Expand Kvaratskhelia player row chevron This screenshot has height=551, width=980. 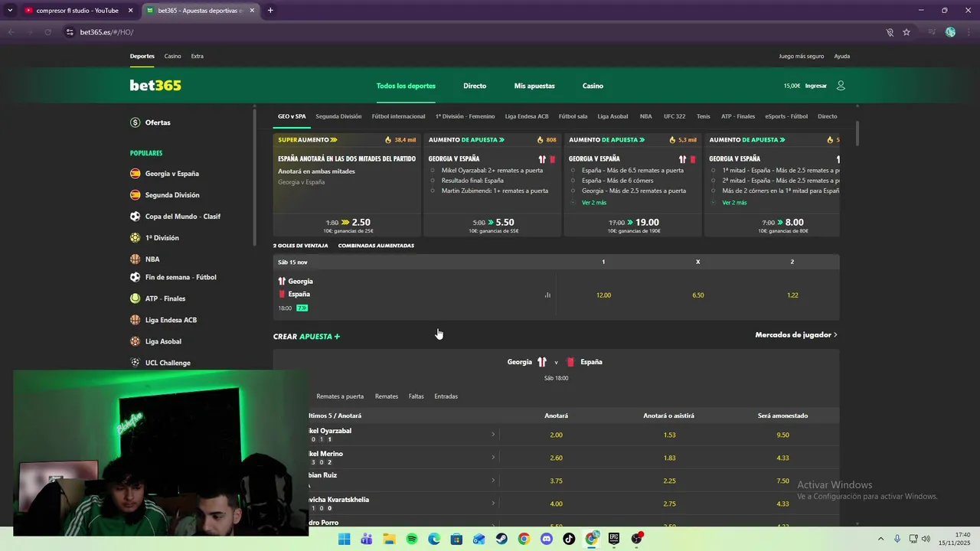point(493,503)
